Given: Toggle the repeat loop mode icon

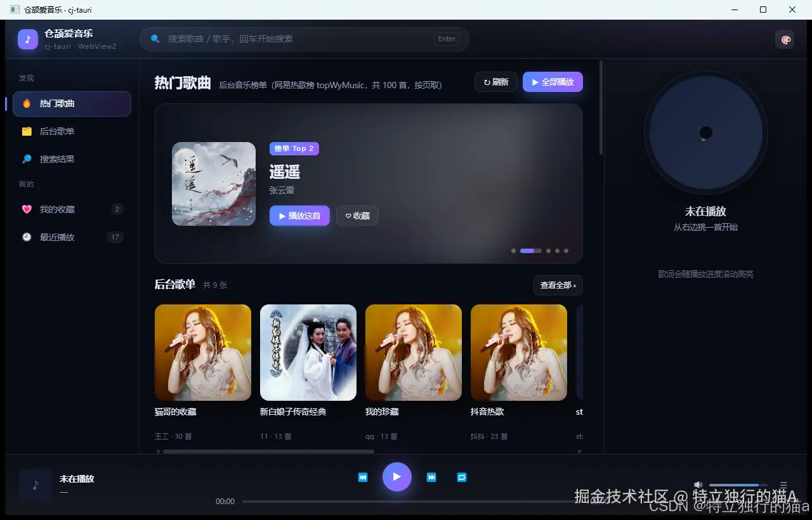Looking at the screenshot, I should 462,477.
